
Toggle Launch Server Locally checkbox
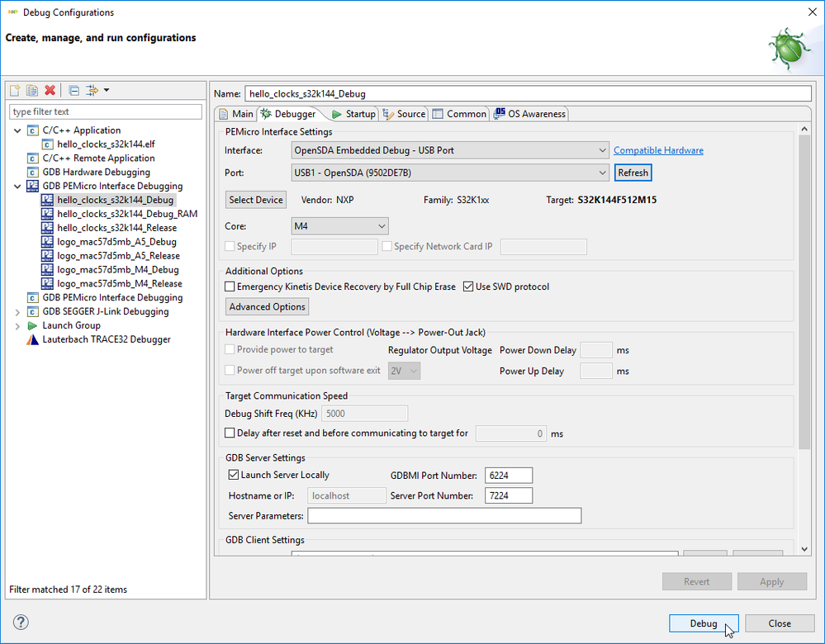(234, 475)
